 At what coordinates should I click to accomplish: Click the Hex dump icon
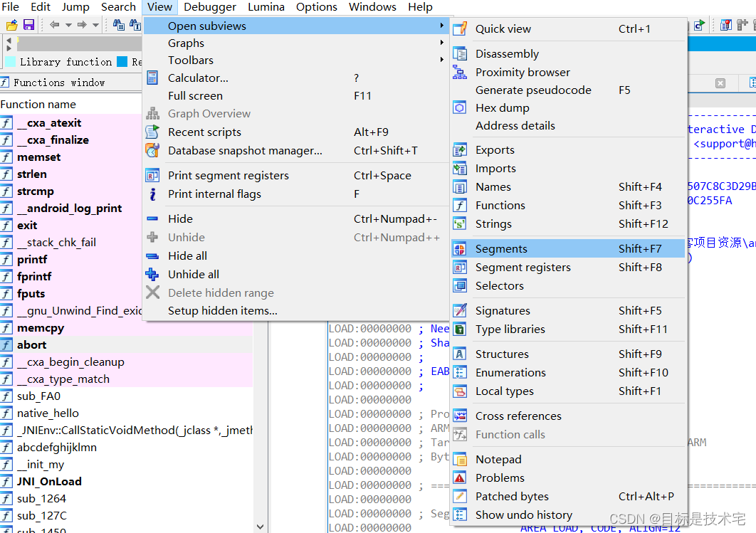tap(460, 108)
